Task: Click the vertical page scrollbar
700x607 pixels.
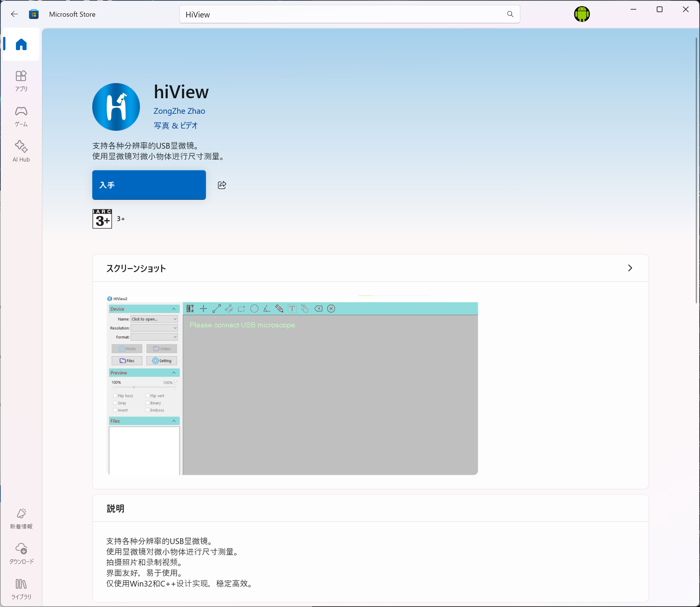Action: pos(697,171)
